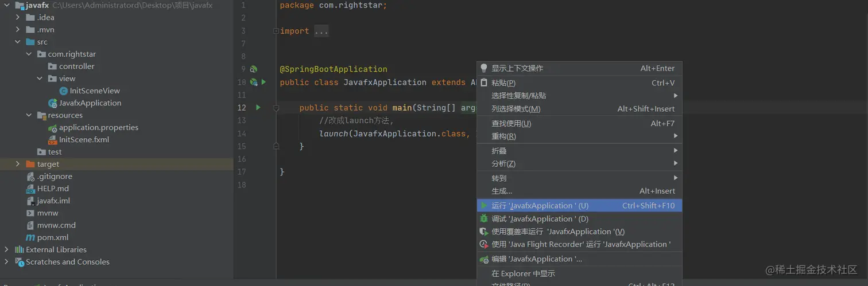Screen dimensions: 868x286
Task: Click 'JavafxApplication' class name on line 10
Action: [x=385, y=83]
